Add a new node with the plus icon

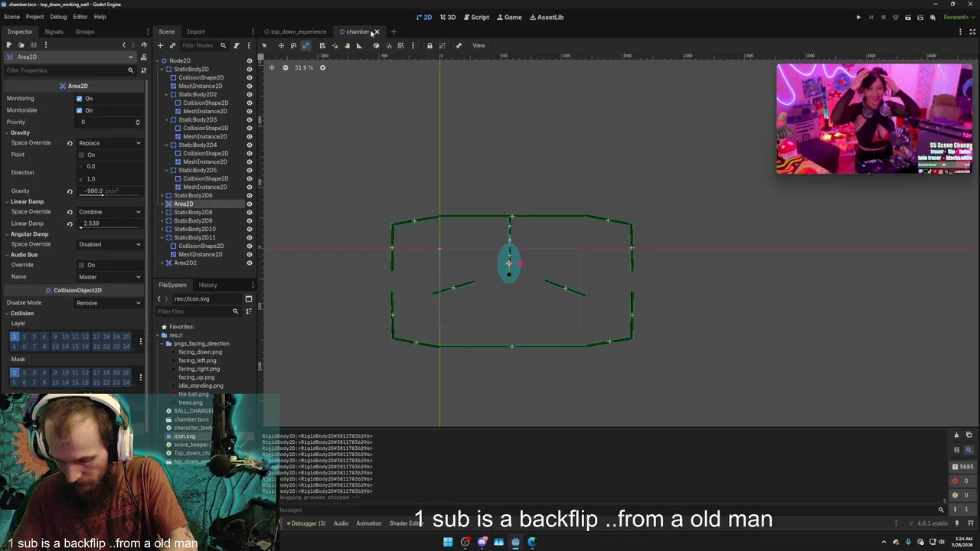click(160, 46)
